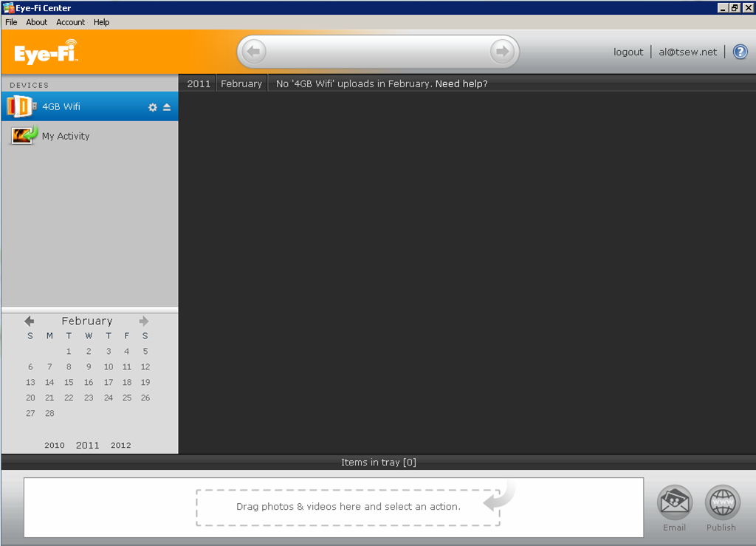
Task: Click the no uploads in February message
Action: (353, 84)
